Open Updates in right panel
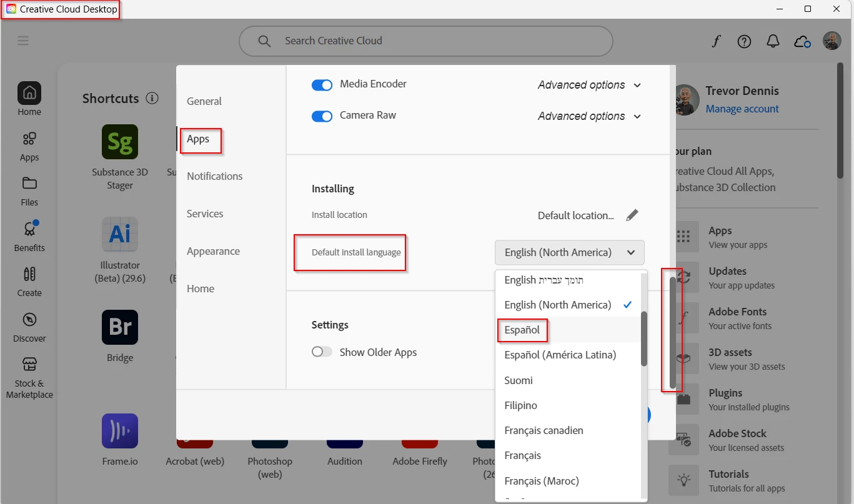The height and width of the screenshot is (504, 854). [x=742, y=277]
